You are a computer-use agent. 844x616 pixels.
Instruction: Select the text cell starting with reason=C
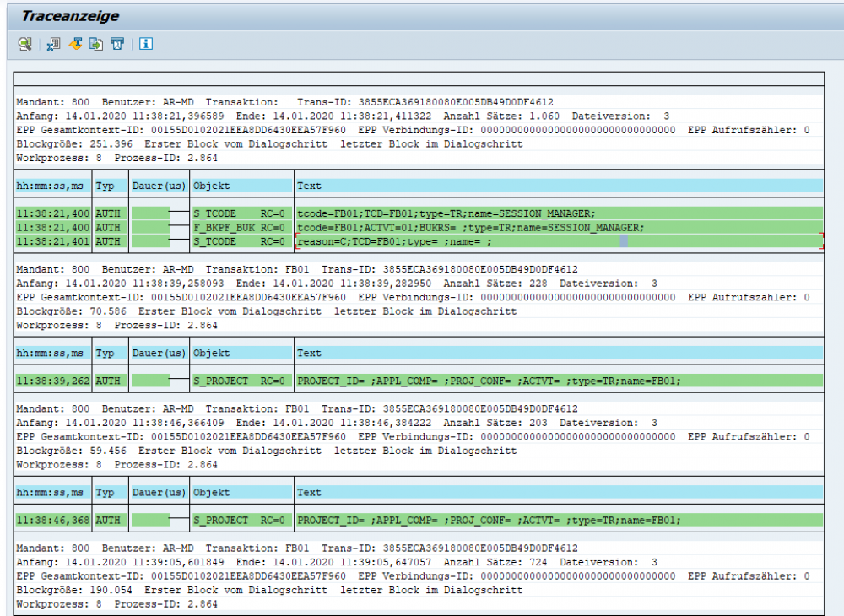(393, 241)
